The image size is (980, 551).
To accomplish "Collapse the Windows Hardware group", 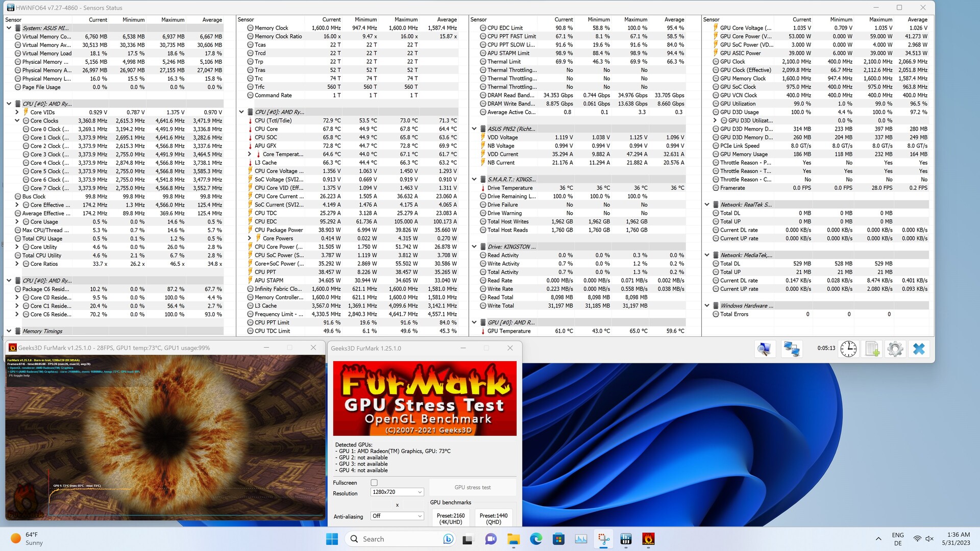I will [x=707, y=306].
